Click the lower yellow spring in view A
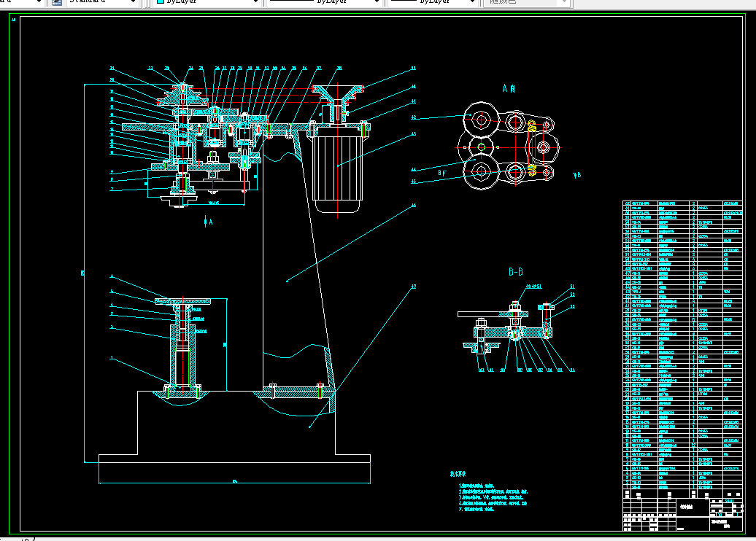Screen dimensions: 756x541 [x=532, y=170]
